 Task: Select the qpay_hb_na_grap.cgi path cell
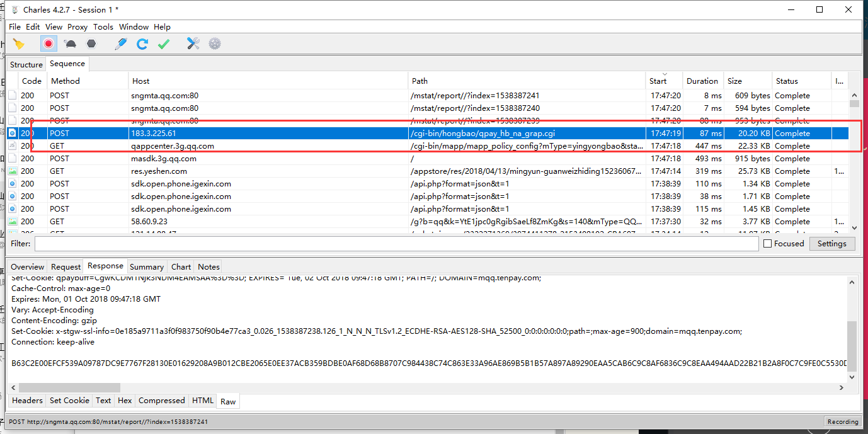point(527,134)
